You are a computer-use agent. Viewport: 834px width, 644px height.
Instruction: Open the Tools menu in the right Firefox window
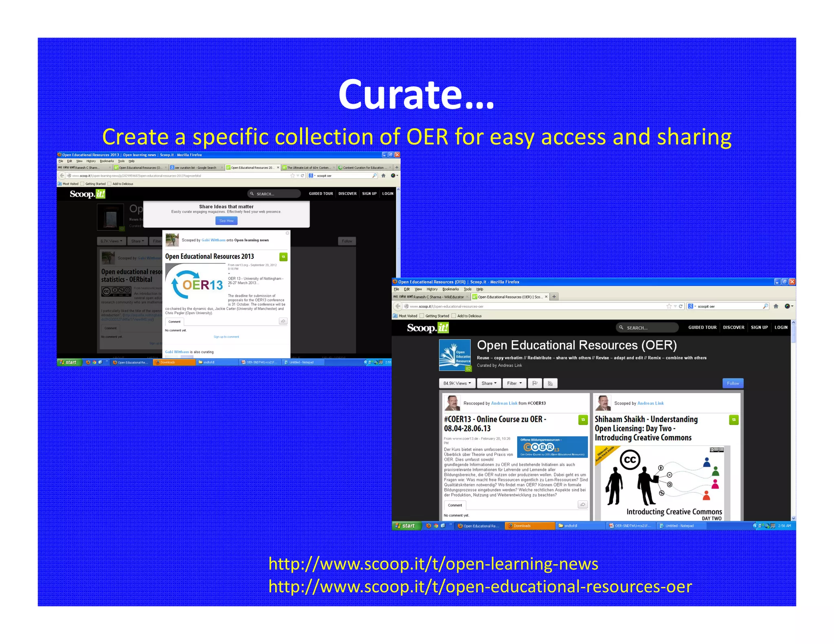coord(467,289)
